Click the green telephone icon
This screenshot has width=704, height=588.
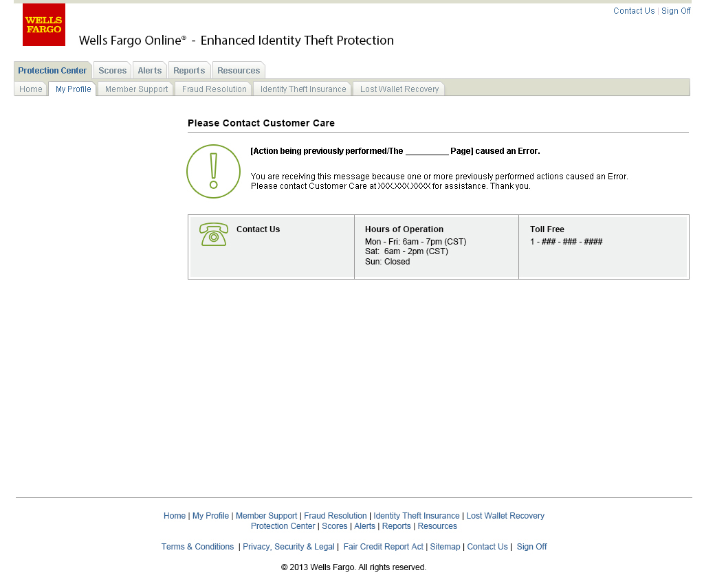click(214, 234)
